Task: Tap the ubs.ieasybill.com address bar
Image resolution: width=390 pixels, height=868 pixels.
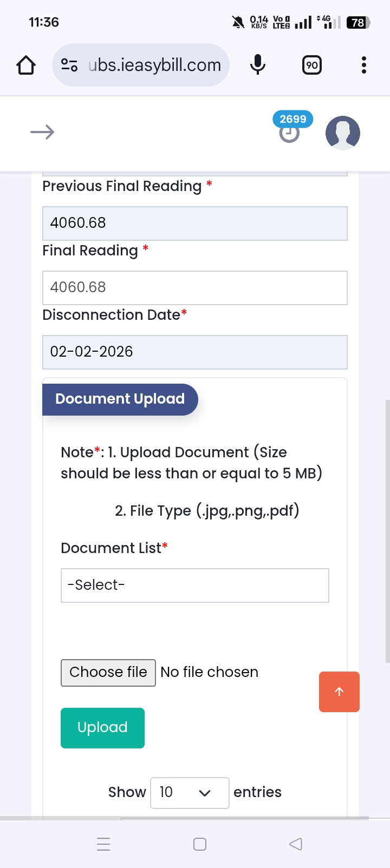Action: (154, 65)
